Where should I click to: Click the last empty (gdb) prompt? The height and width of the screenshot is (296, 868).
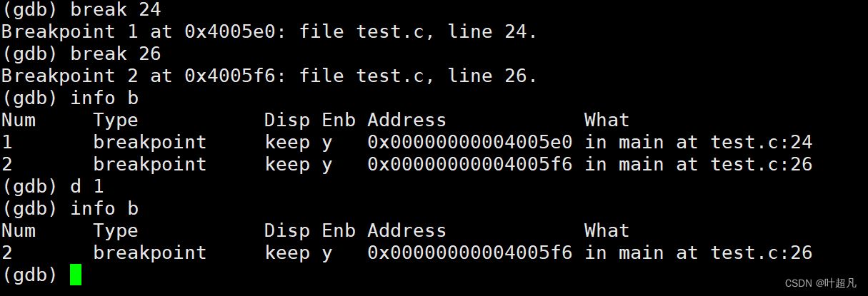coord(29,275)
